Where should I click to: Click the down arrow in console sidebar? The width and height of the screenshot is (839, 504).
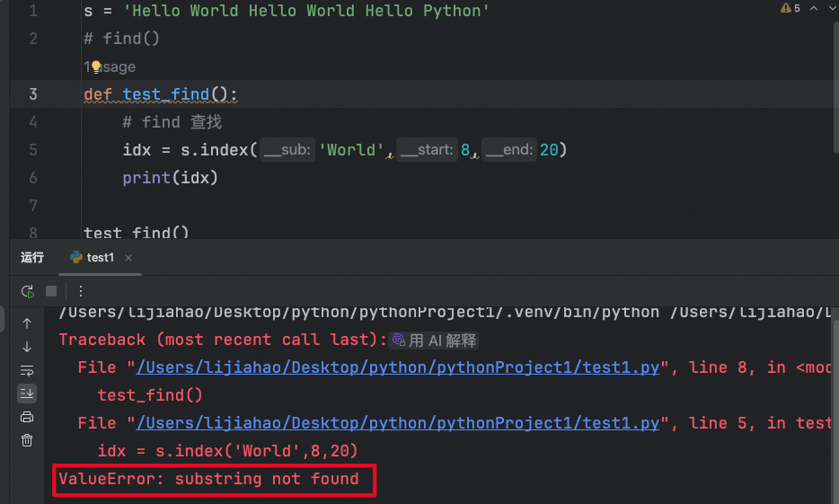click(27, 347)
